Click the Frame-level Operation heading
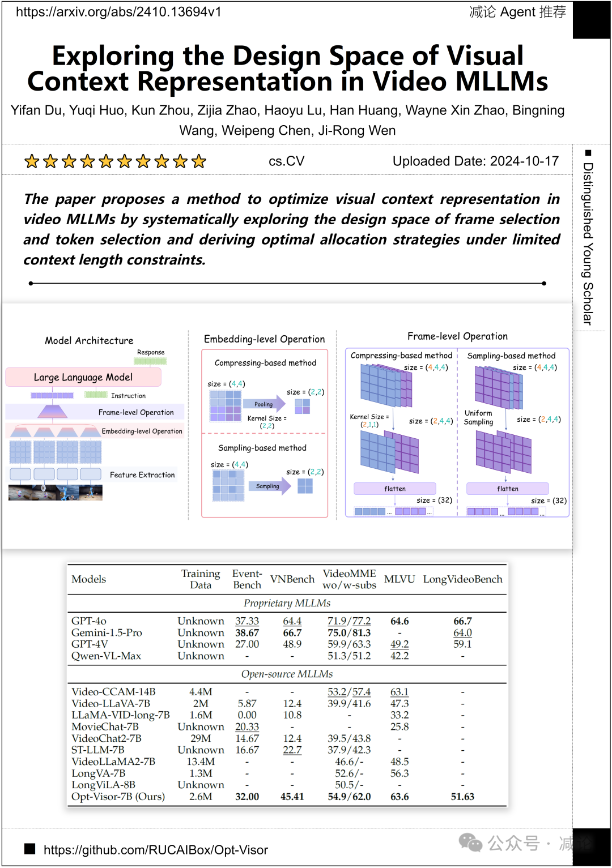 457,336
